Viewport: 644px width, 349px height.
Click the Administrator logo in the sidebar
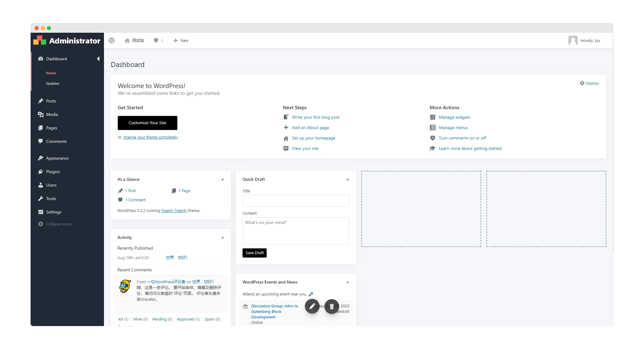[x=67, y=40]
